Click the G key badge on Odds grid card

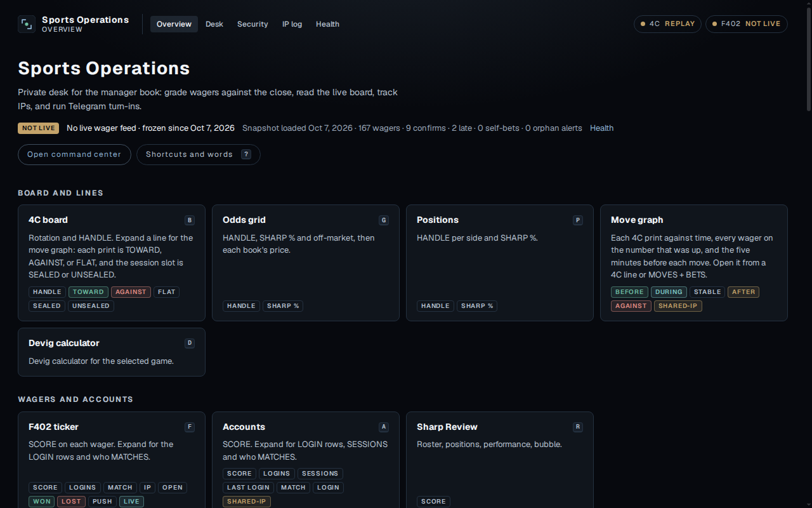pos(383,220)
